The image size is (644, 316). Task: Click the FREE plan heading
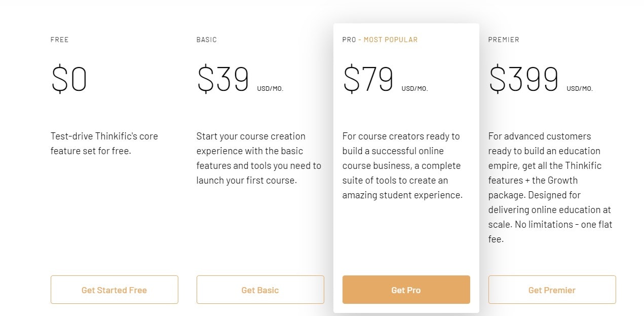pos(59,40)
